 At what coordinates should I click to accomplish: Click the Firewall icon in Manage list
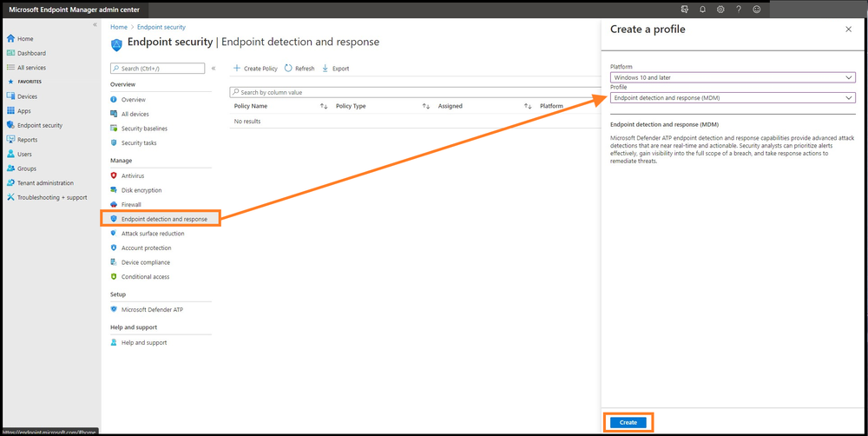[114, 204]
